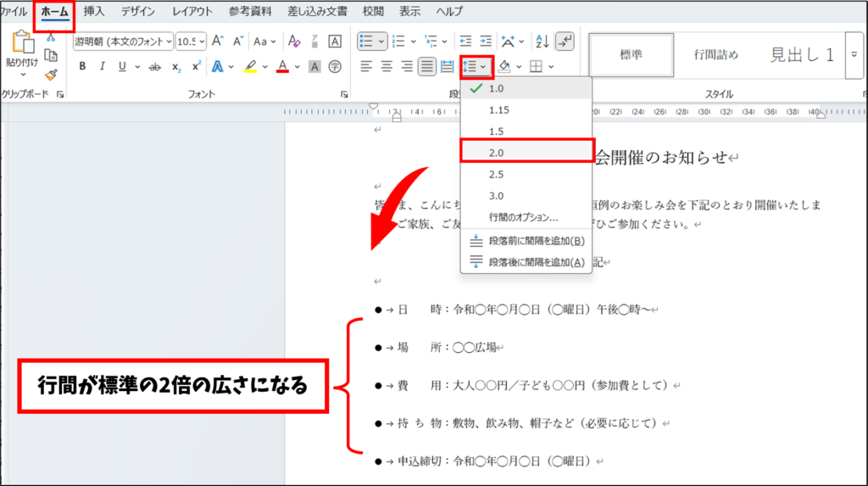
Task: Choose 2.0 line spacing from menu
Action: click(x=496, y=152)
